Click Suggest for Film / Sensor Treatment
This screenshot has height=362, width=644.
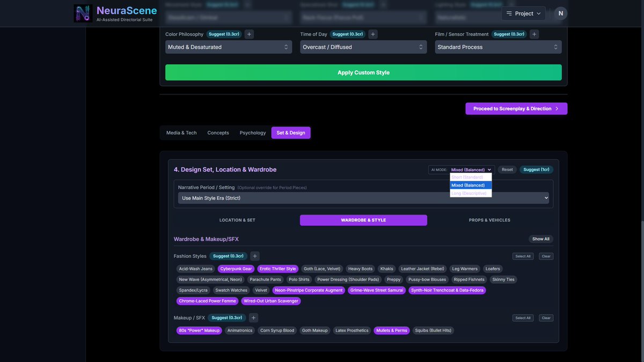click(x=509, y=34)
